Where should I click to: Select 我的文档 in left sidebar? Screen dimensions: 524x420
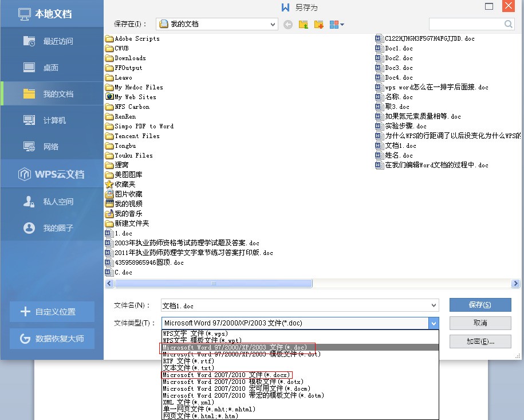point(52,94)
